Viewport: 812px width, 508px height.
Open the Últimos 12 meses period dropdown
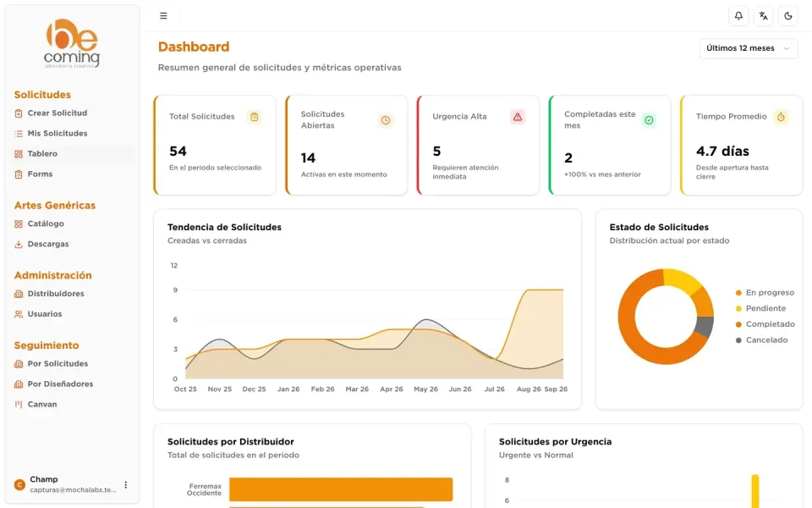(x=749, y=48)
